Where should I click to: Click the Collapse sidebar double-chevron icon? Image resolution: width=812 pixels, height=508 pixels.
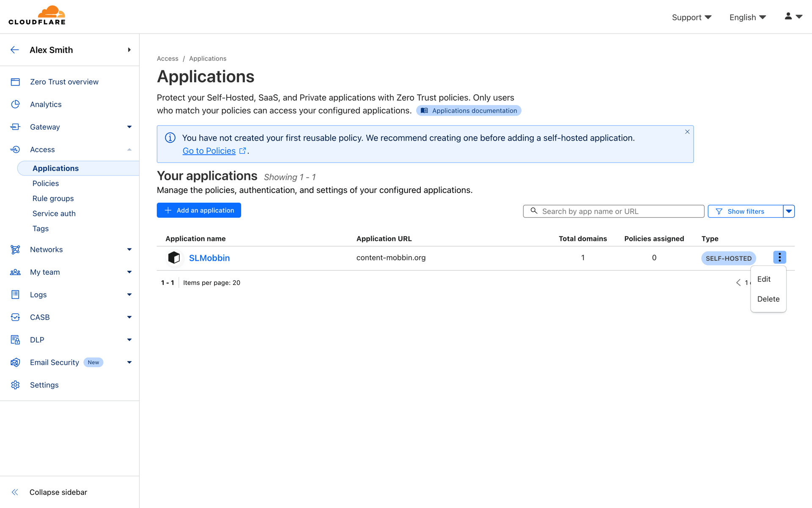tap(15, 492)
